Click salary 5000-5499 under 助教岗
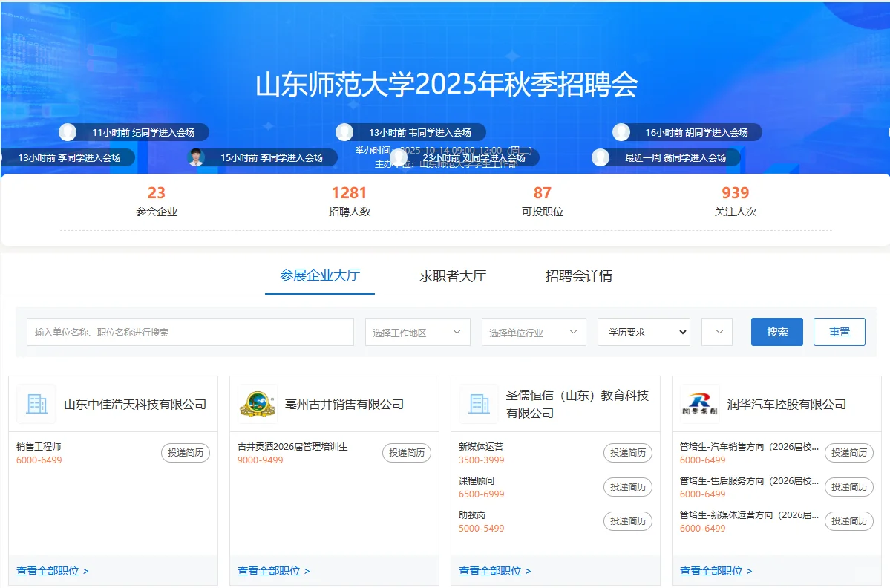 (x=481, y=529)
